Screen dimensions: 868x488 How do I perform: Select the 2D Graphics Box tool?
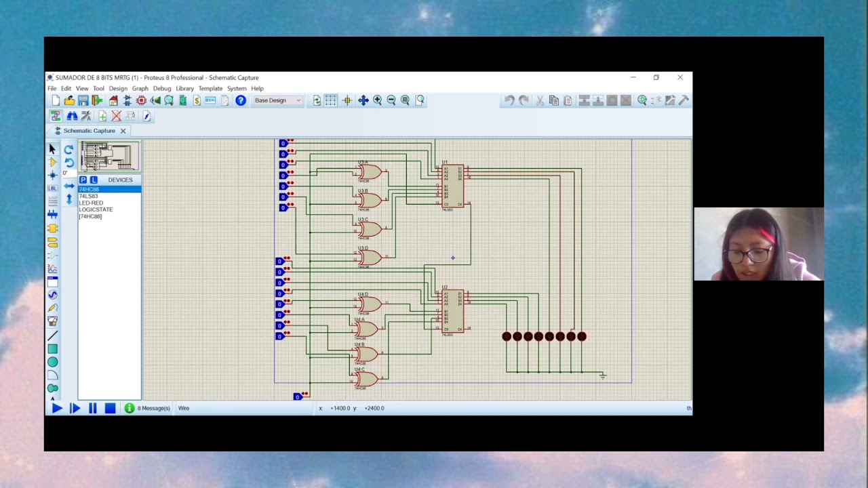coord(52,349)
